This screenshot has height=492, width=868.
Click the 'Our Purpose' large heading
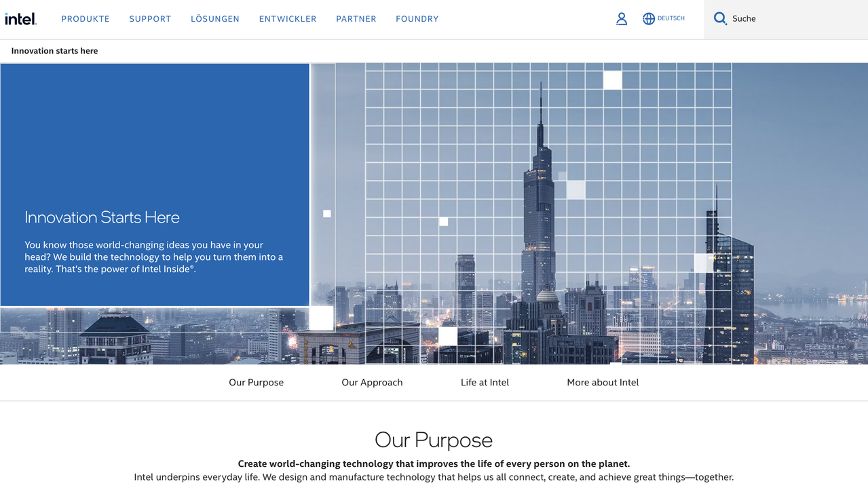434,440
